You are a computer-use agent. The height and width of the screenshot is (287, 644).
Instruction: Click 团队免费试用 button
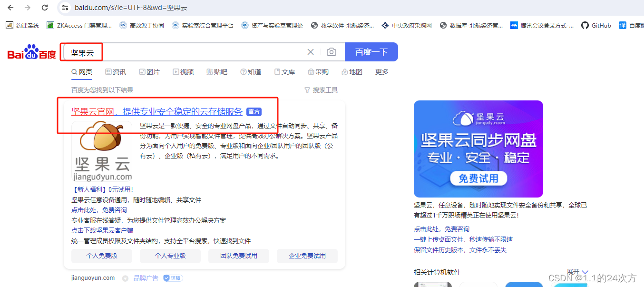(239, 256)
